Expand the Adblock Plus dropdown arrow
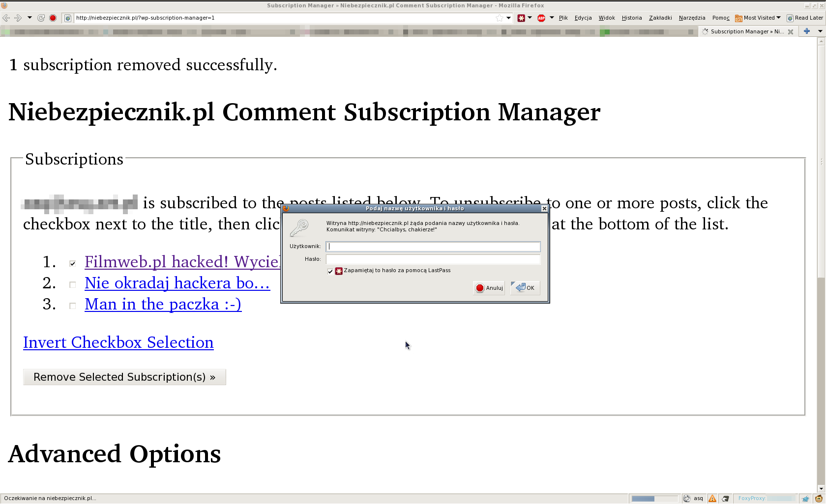The image size is (826, 504). pyautogui.click(x=552, y=18)
